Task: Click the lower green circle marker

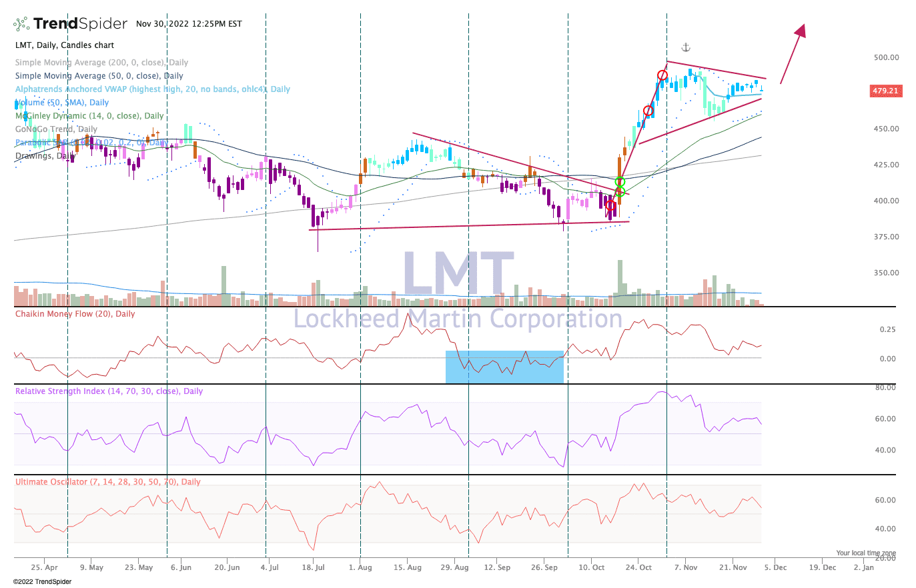Action: click(x=619, y=193)
